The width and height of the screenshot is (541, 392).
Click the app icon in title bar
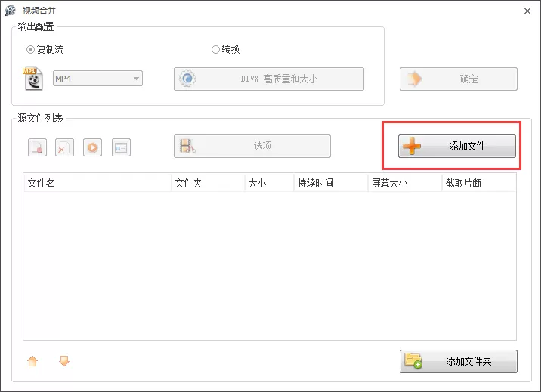(11, 11)
